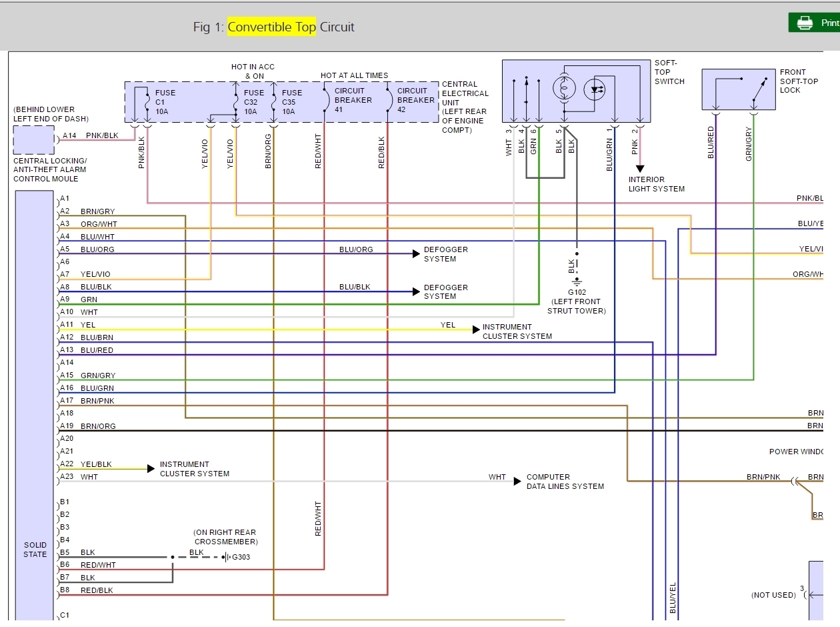Click the LED symbol in Soft-Top Switch
The height and width of the screenshot is (627, 840).
(594, 89)
